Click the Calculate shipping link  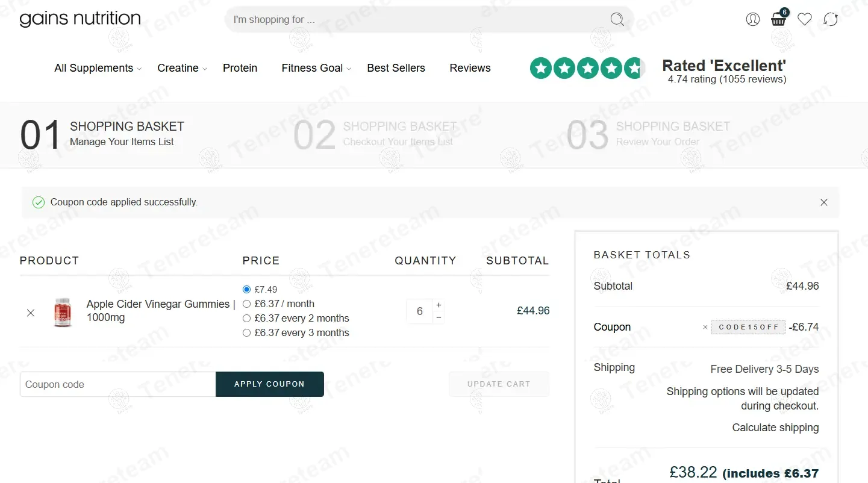775,428
